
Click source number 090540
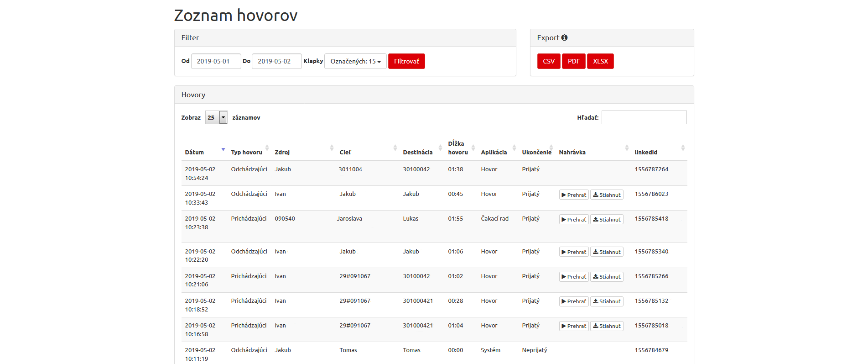pyautogui.click(x=285, y=219)
